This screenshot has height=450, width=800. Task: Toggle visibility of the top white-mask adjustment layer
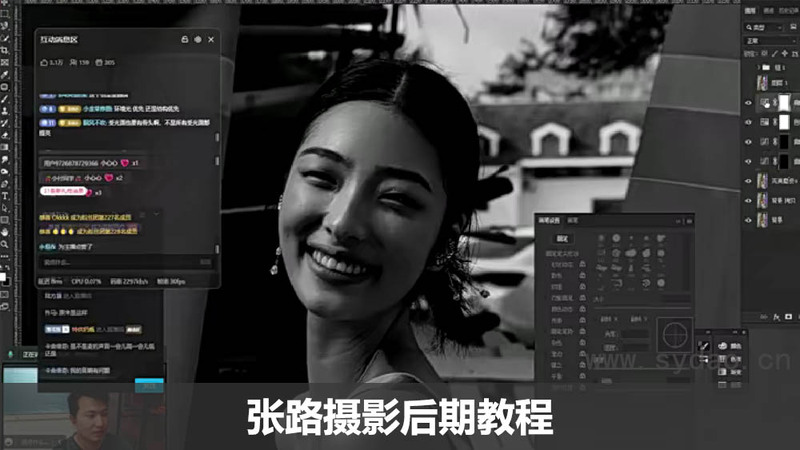click(748, 103)
